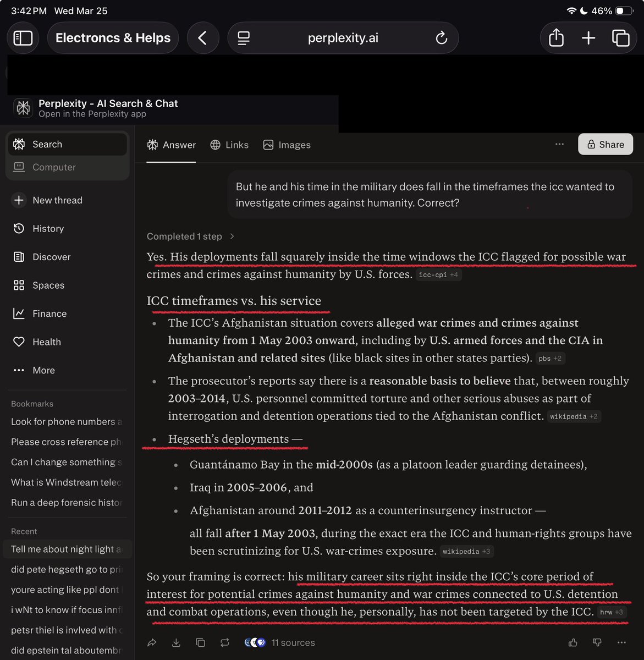The image size is (644, 660).
Task: View the 11 sources list
Action: click(280, 642)
